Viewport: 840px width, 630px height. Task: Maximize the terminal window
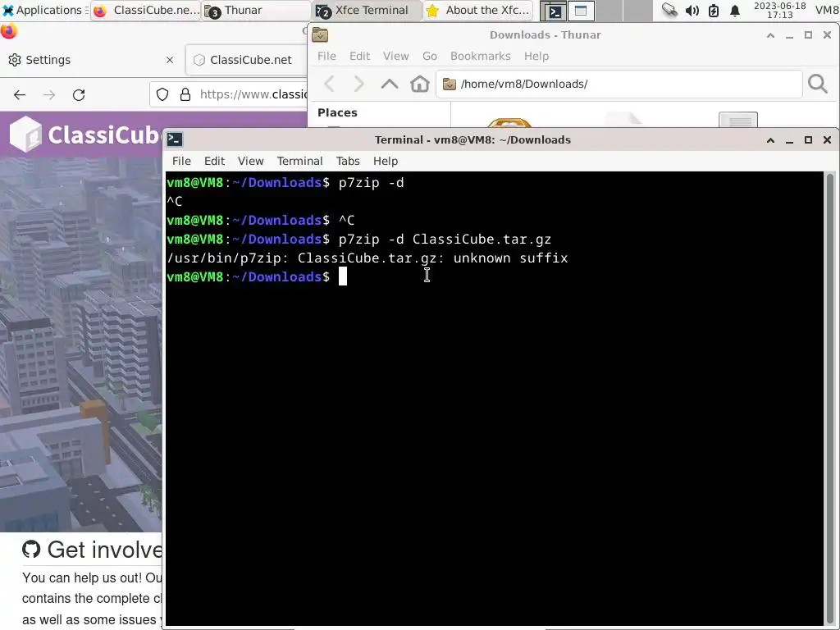point(808,140)
